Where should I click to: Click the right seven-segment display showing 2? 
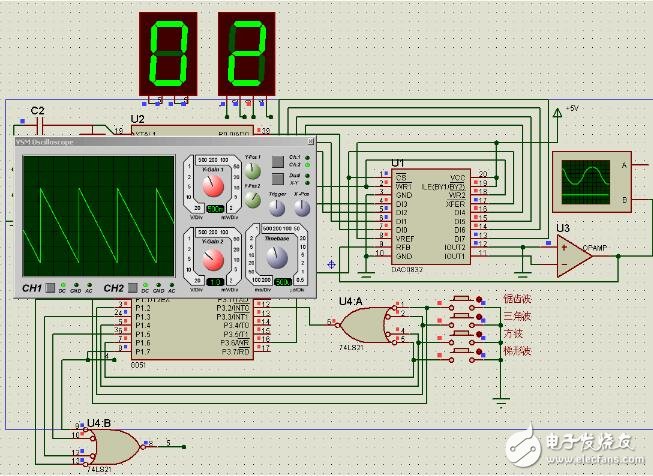point(246,55)
